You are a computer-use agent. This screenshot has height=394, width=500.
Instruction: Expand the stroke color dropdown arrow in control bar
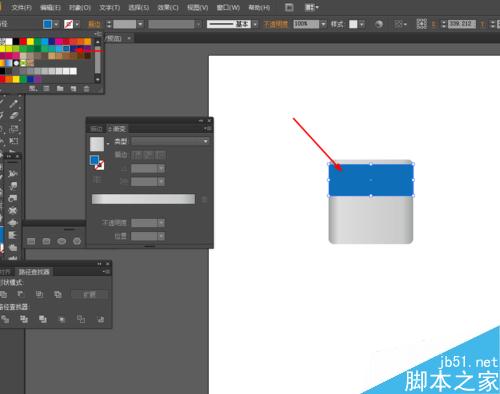(x=77, y=24)
